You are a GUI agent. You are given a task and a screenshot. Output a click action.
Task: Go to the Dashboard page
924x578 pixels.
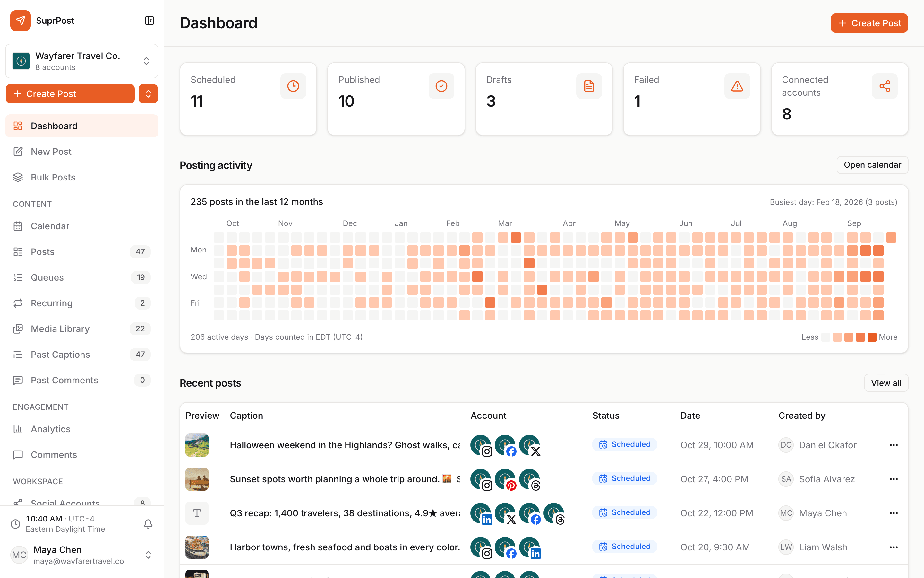coord(82,126)
